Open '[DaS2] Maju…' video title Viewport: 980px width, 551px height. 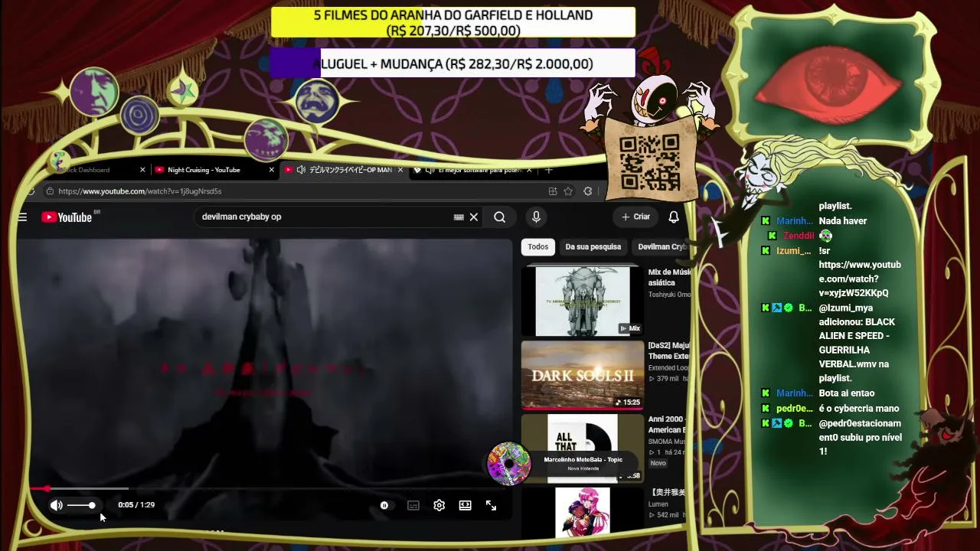pos(669,350)
